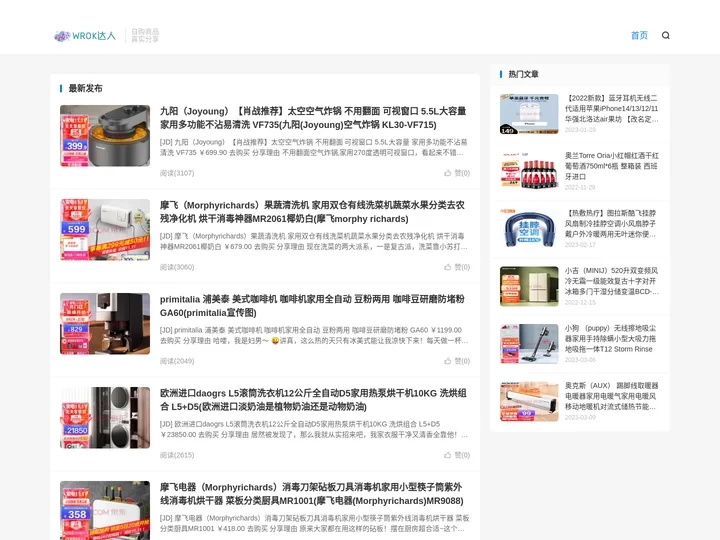The image size is (720, 540).
Task: Click the primitalia excerpt mentioning ¥1199.00
Action: 314,335
